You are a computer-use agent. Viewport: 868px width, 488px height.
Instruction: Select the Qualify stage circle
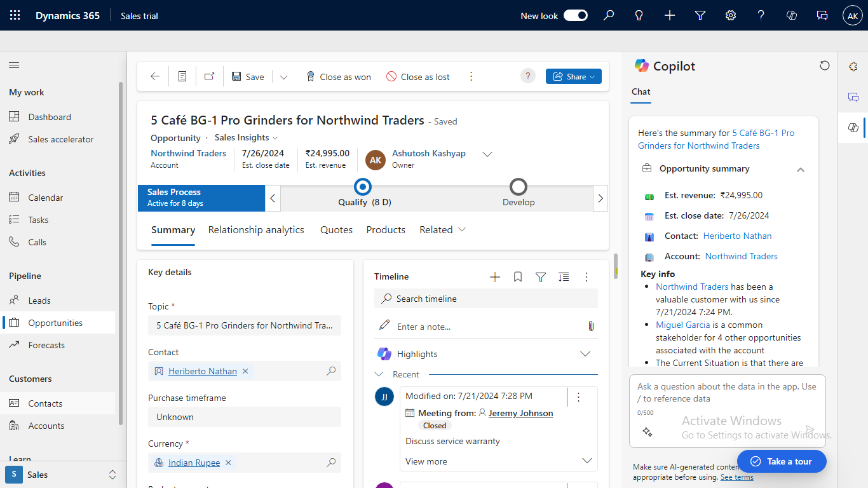click(363, 187)
